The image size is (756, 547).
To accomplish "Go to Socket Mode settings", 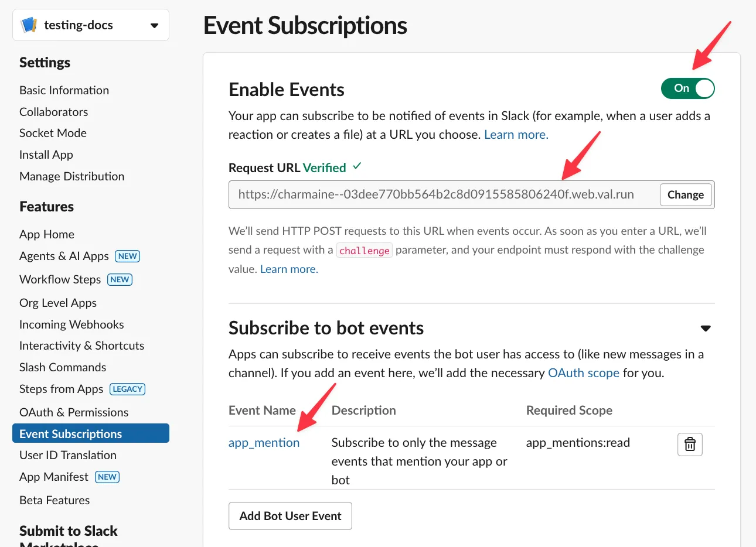I will coord(53,133).
